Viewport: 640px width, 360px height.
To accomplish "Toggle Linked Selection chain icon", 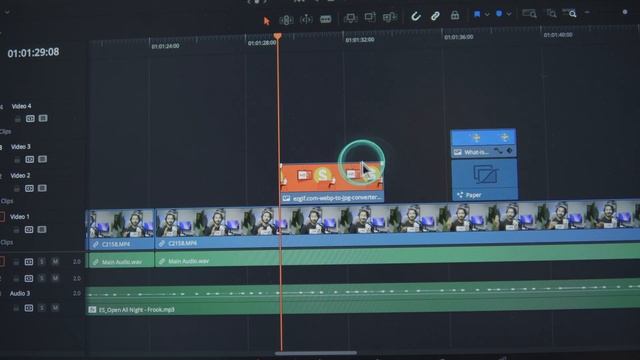I will 435,16.
